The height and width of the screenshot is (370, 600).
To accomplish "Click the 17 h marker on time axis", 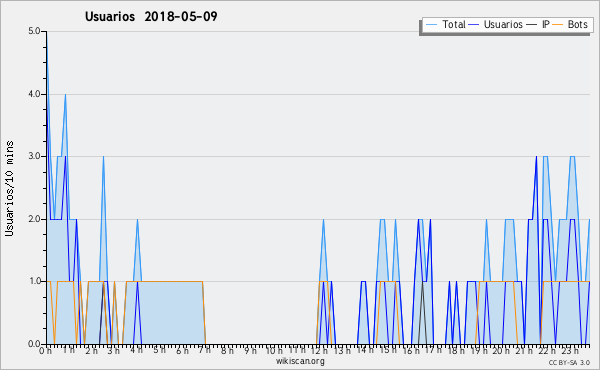I will point(433,350).
